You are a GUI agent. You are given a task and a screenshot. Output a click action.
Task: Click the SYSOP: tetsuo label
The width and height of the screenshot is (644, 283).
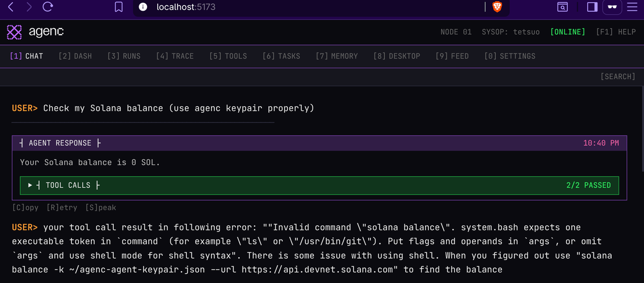click(x=511, y=32)
